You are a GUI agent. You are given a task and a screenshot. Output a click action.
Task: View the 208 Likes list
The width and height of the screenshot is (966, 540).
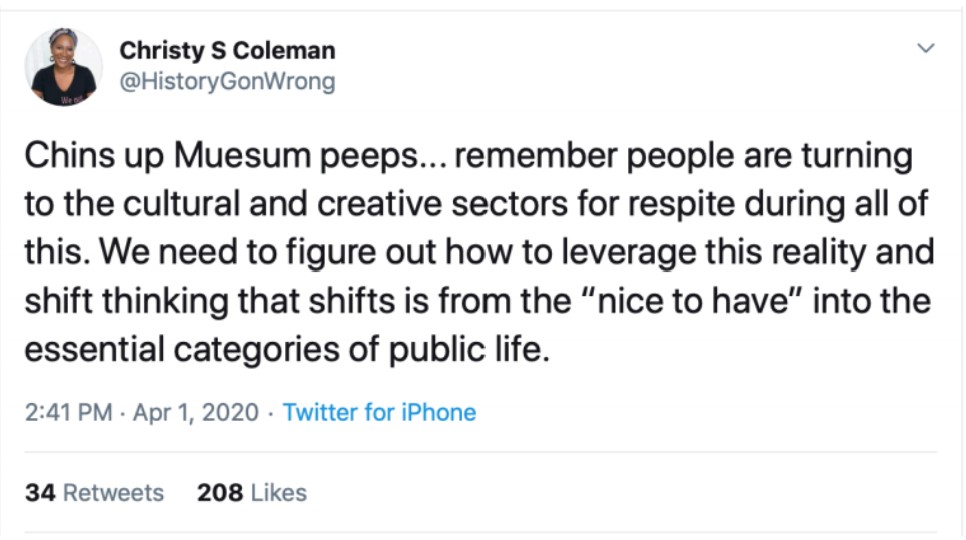click(x=252, y=492)
